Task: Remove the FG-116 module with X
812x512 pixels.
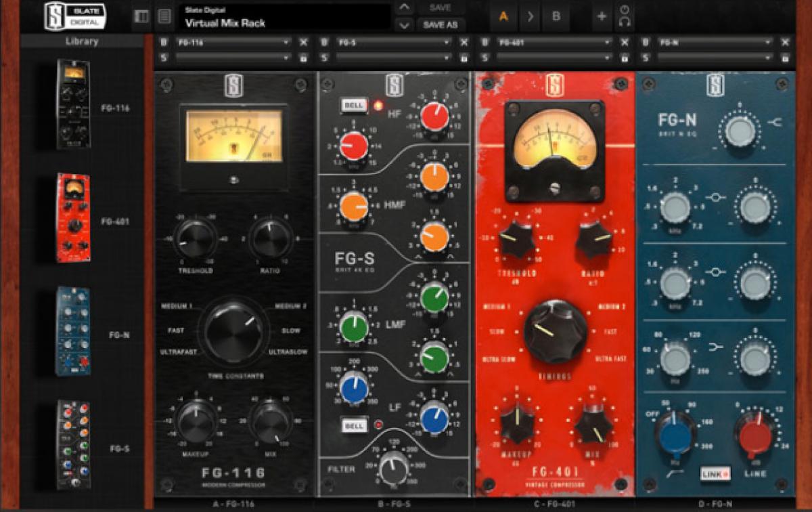Action: [303, 42]
